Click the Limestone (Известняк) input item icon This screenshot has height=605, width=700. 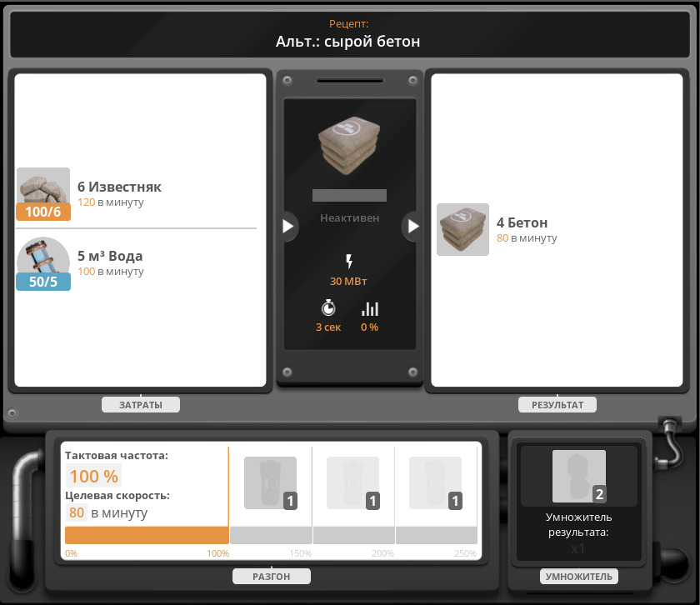point(43,194)
